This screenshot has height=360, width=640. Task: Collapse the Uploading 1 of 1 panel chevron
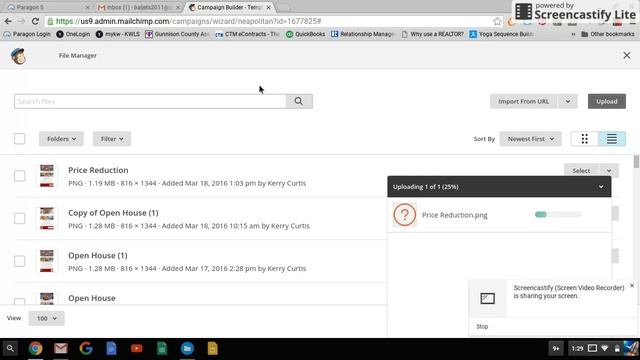[x=601, y=187]
